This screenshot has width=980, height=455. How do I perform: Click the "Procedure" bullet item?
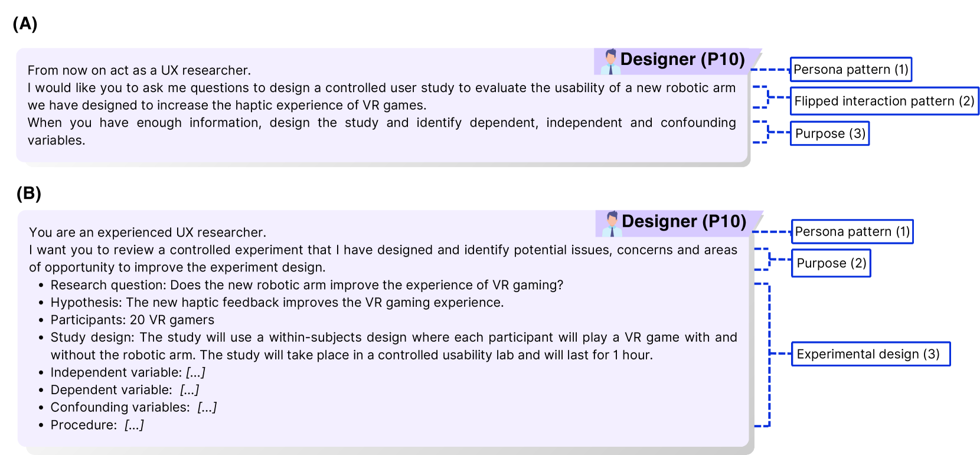coord(97,425)
